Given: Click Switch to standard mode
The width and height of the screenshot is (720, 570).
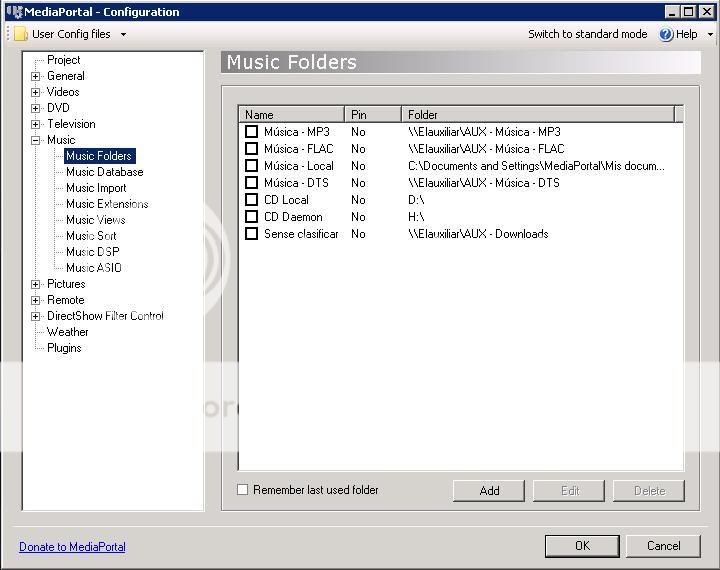Looking at the screenshot, I should point(587,34).
